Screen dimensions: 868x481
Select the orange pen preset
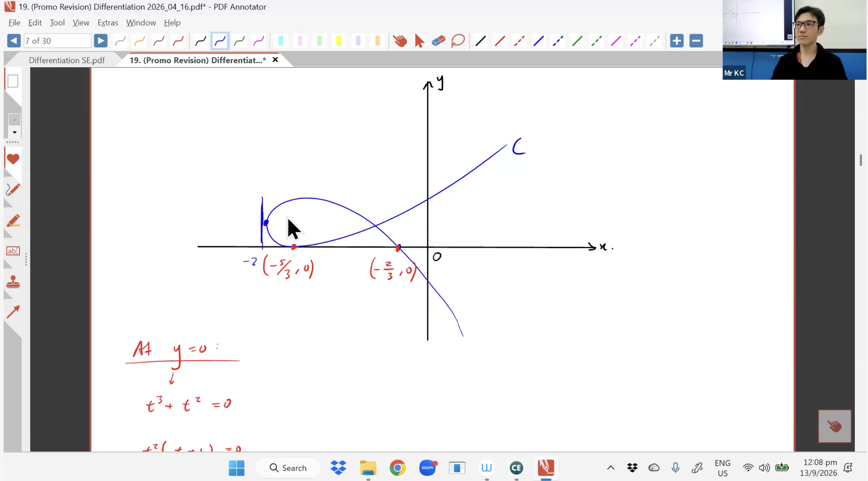(139, 41)
